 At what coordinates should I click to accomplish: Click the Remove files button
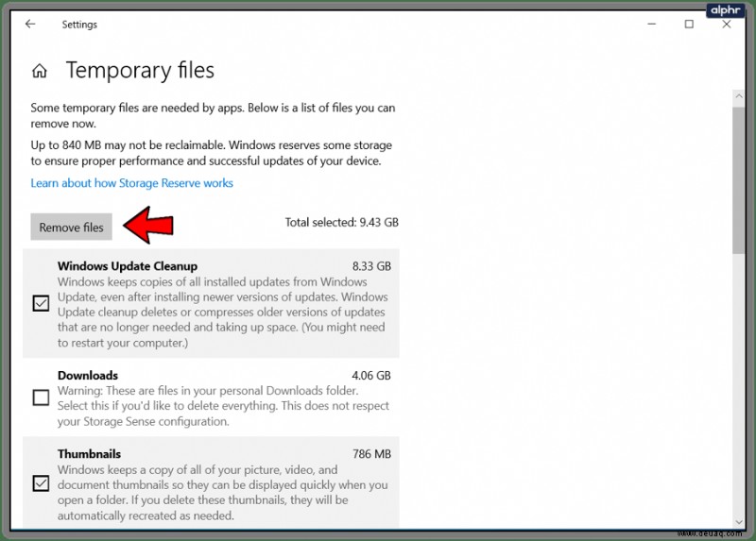tap(72, 227)
